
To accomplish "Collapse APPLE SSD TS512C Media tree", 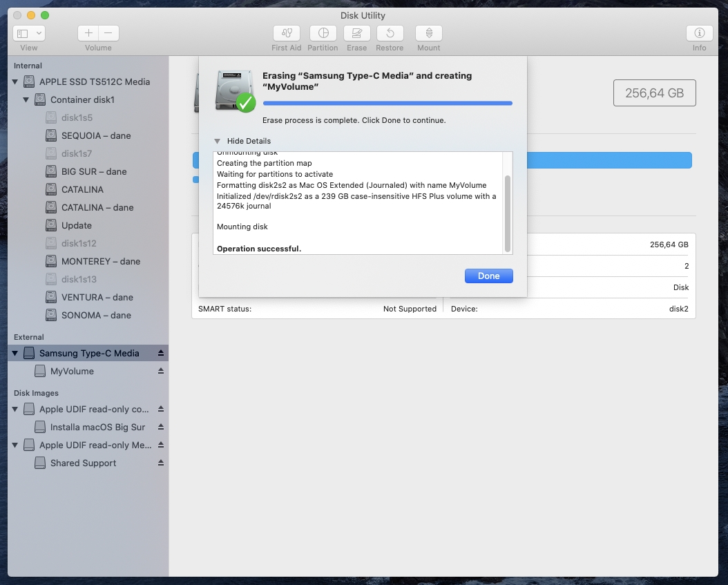I will coord(15,81).
